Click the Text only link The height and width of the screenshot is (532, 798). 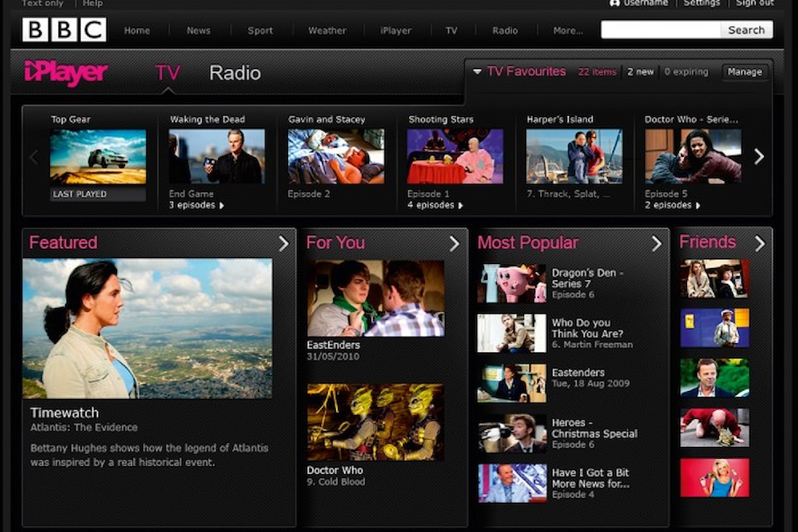coord(41,3)
